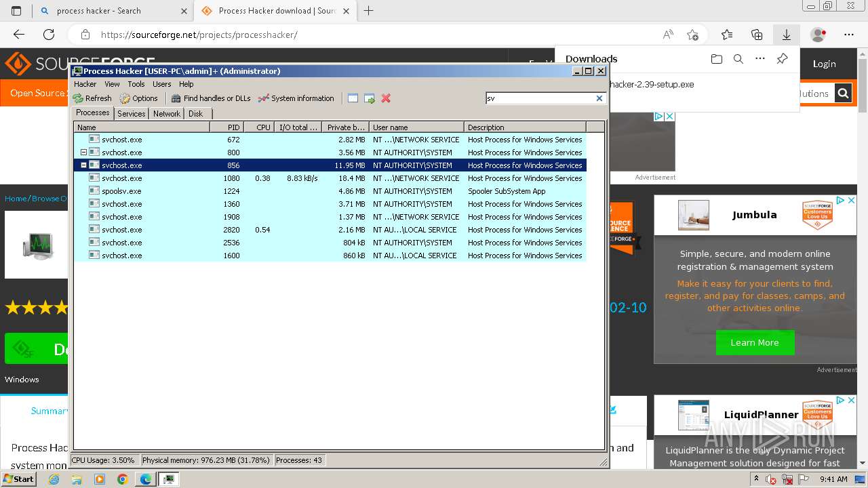The height and width of the screenshot is (488, 868).
Task: Open Edge Collections icon
Action: (757, 35)
